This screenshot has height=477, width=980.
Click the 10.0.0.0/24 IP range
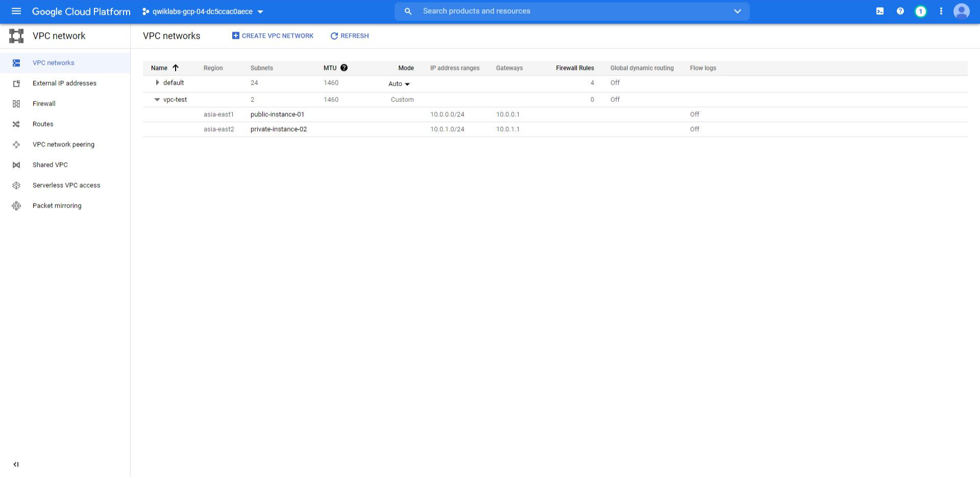[447, 114]
